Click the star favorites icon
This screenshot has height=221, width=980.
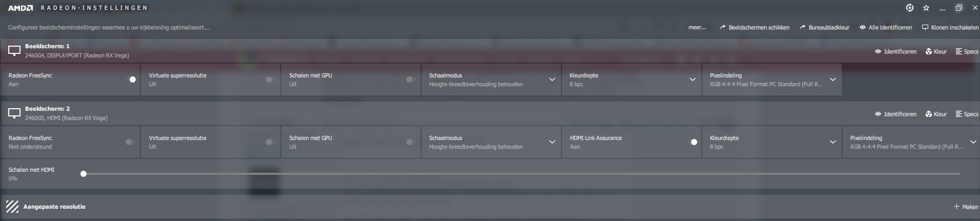(x=926, y=8)
